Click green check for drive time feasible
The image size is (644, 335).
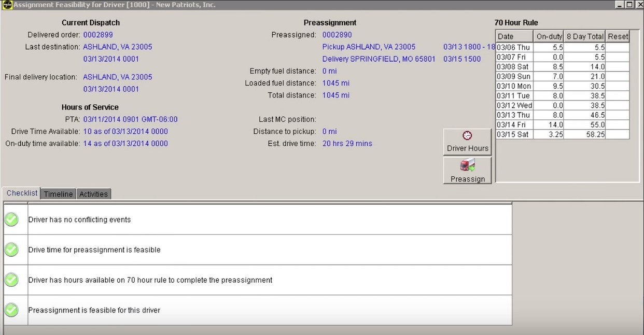click(11, 249)
